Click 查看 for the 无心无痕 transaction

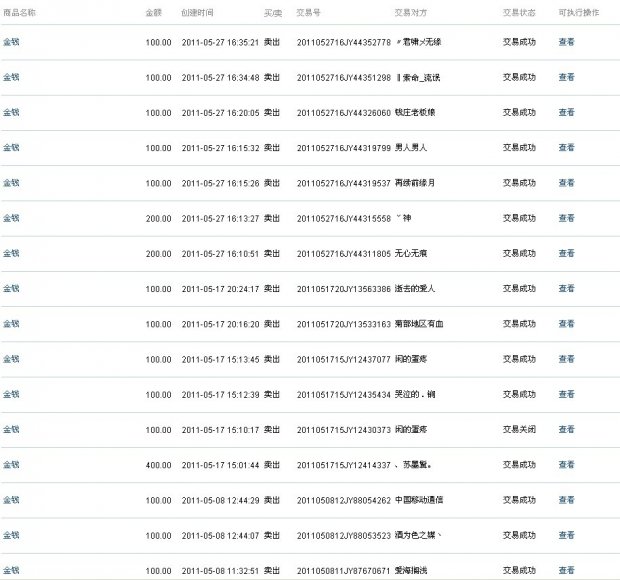[566, 253]
